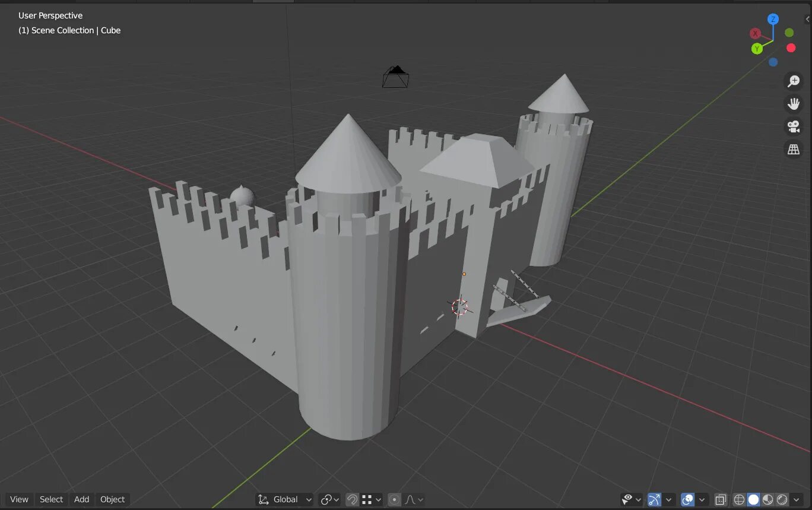Open the snapping options dropdown
The height and width of the screenshot is (510, 812).
coord(372,499)
